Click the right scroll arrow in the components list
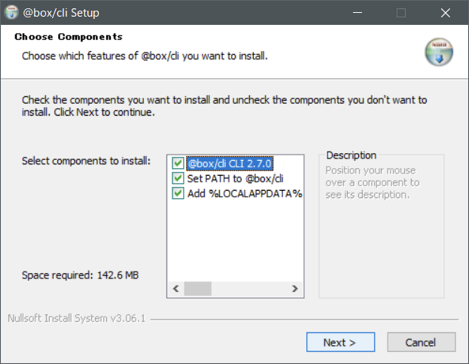The image size is (469, 364). coord(295,288)
